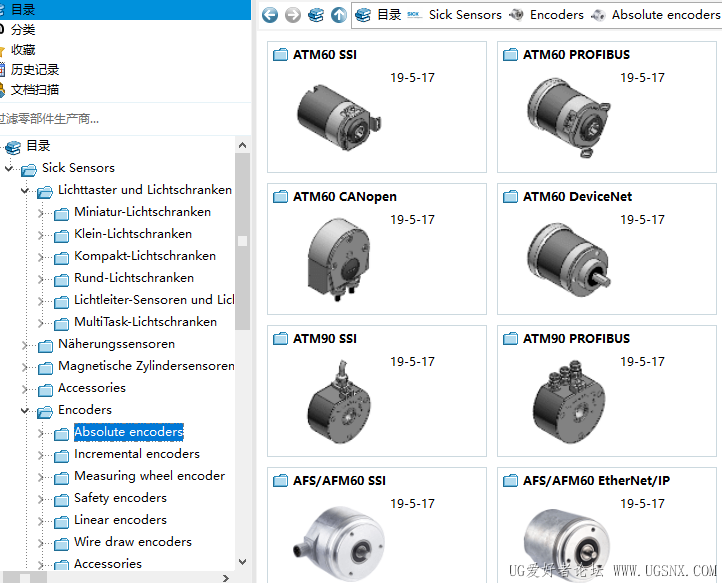The image size is (722, 583).
Task: Expand the Miniatur-Lichtschranken node
Action: [x=41, y=213]
